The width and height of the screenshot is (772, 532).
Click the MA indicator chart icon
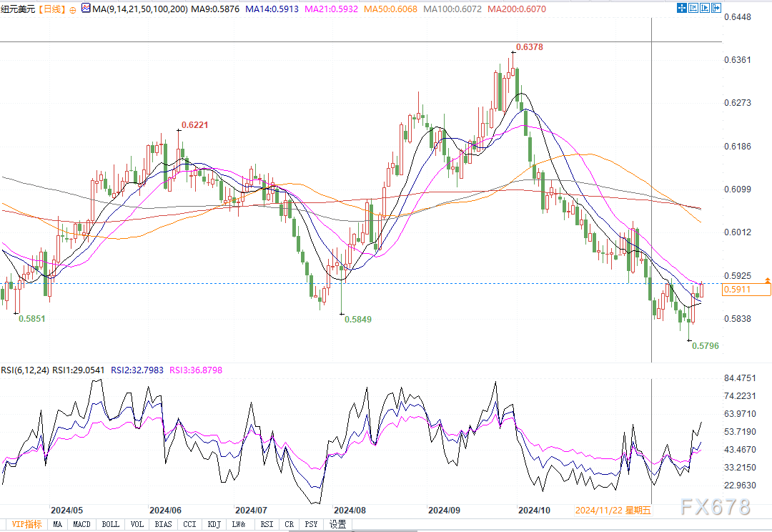coord(86,9)
